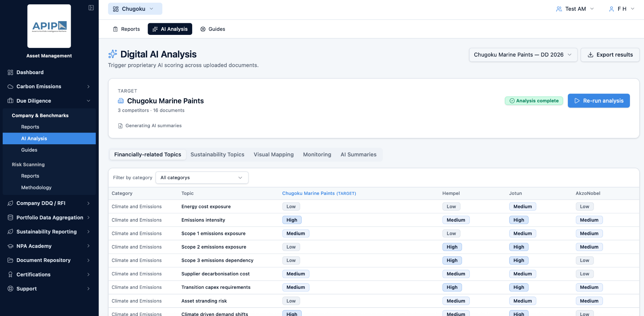
Task: Click the Analysis complete status badge
Action: pos(534,101)
